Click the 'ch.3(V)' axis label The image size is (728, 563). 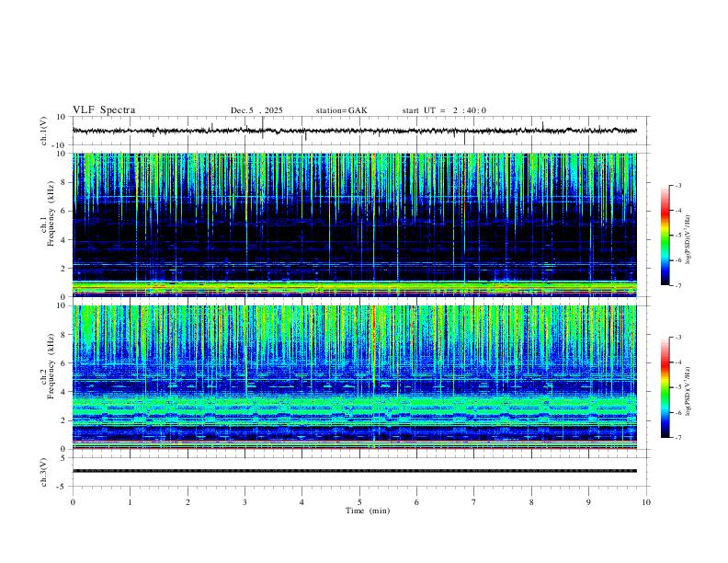point(44,473)
